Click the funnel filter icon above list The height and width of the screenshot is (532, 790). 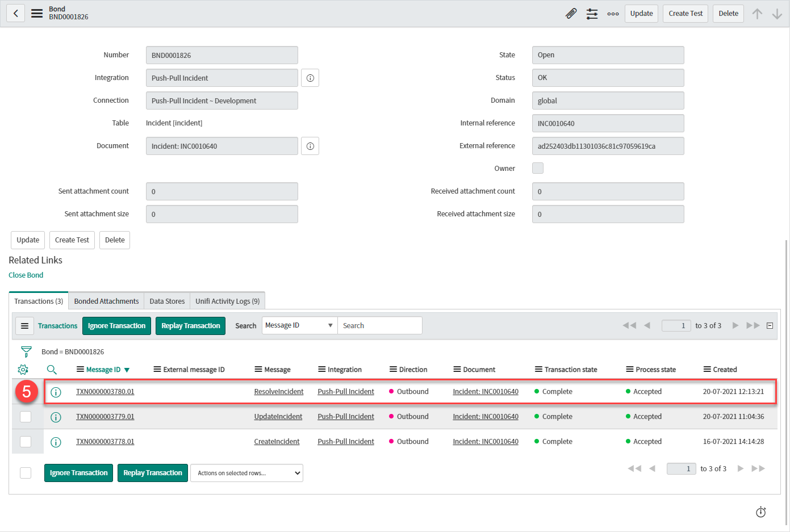26,352
